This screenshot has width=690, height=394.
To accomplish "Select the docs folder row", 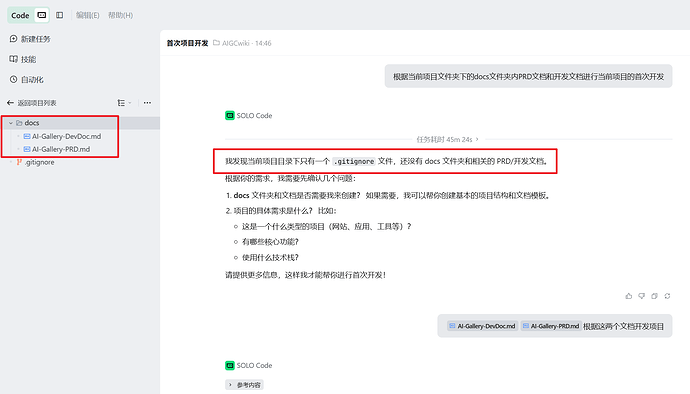I will [x=80, y=123].
